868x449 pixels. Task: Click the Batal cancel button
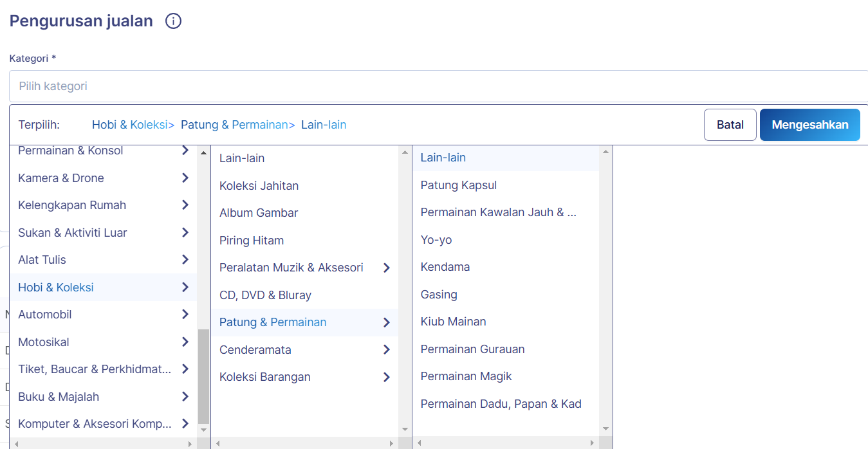click(x=730, y=125)
